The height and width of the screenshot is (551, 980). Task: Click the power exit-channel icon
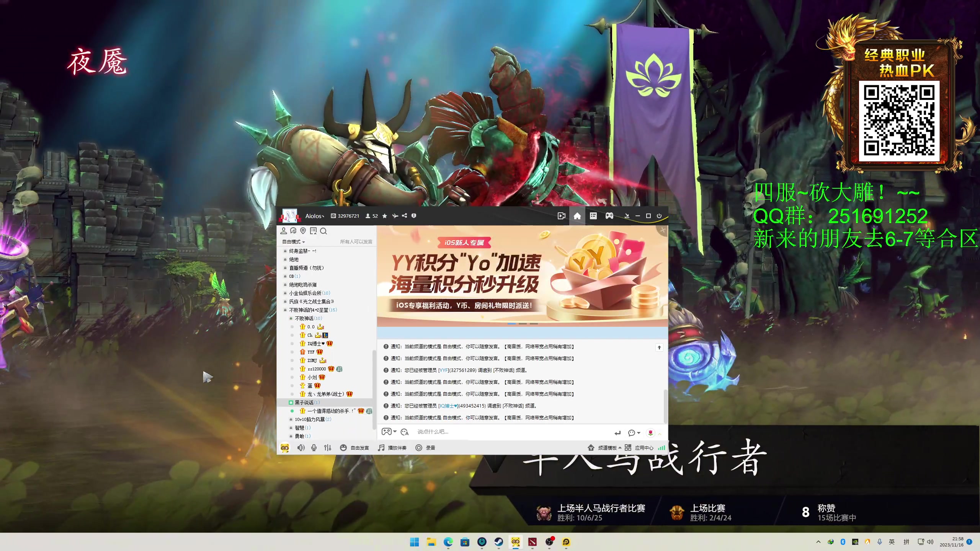[659, 216]
